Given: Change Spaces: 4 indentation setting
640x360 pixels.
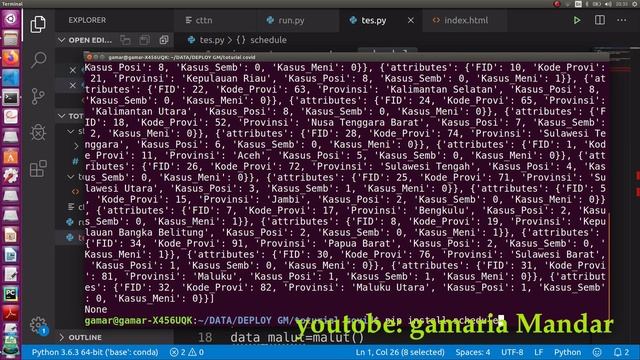Looking at the screenshot, I should click(473, 352).
